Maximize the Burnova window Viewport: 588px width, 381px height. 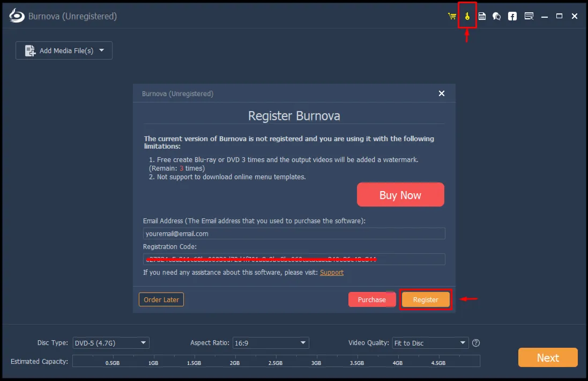pos(559,16)
